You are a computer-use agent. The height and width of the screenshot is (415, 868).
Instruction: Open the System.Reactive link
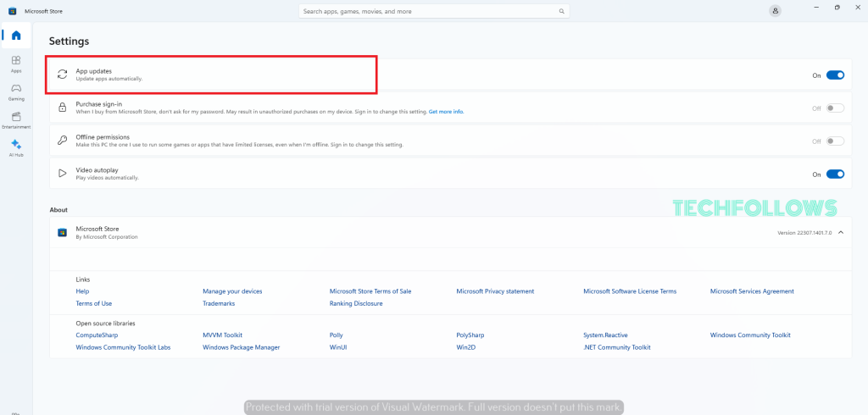[x=605, y=335]
